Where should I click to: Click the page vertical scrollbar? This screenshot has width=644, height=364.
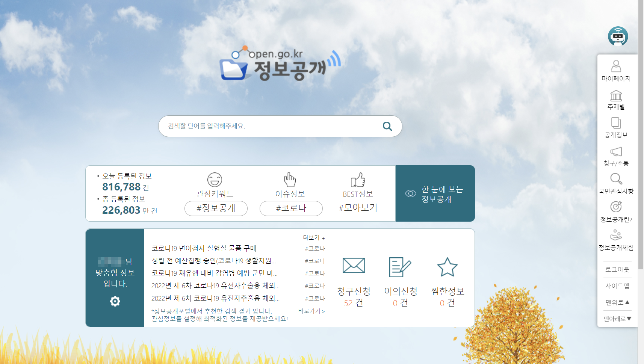click(x=641, y=134)
